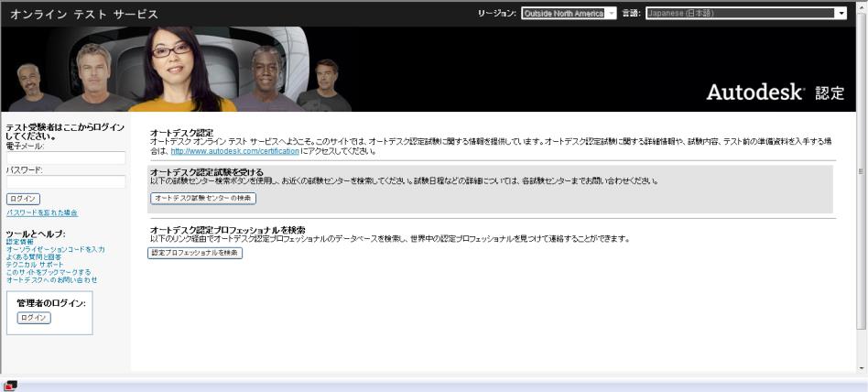Open the テクニカル サポート link

pyautogui.click(x=35, y=265)
